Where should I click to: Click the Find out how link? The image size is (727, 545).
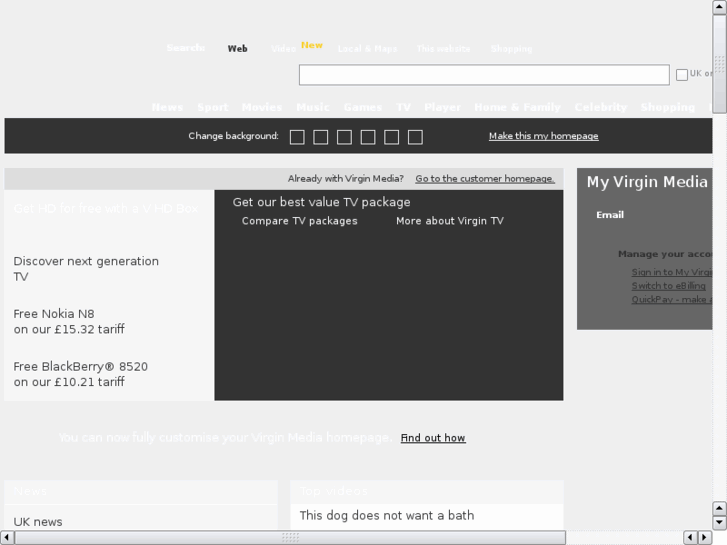point(433,438)
